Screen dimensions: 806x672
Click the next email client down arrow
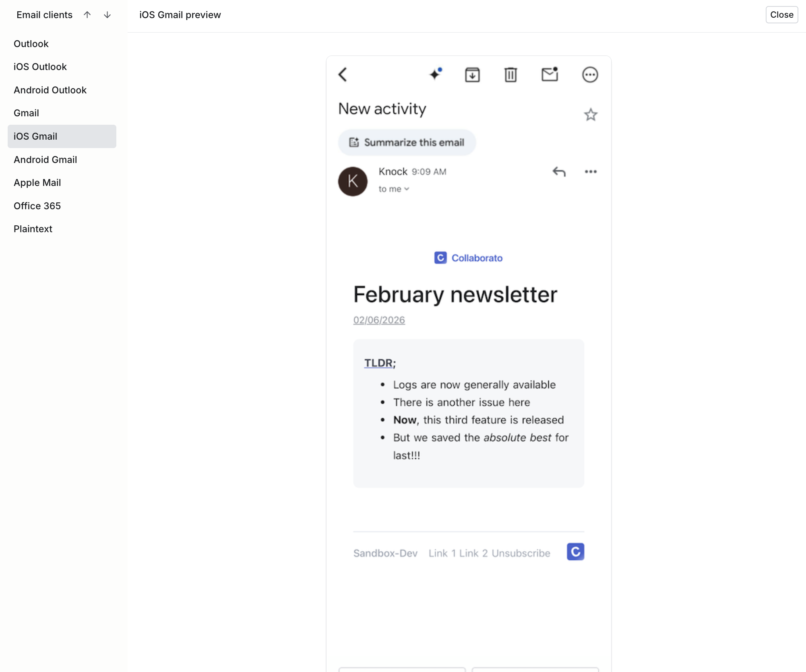107,15
